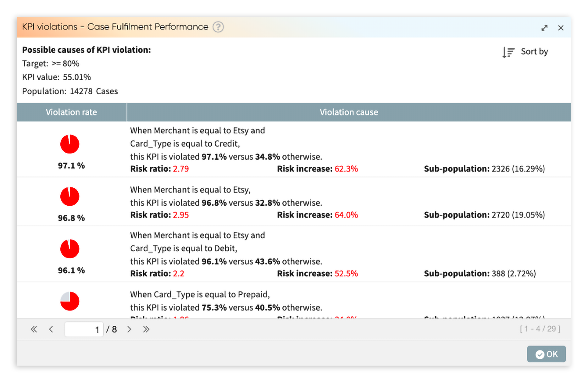
Task: Click the Card_Type Prepaid violation row
Action: pyautogui.click(x=283, y=301)
